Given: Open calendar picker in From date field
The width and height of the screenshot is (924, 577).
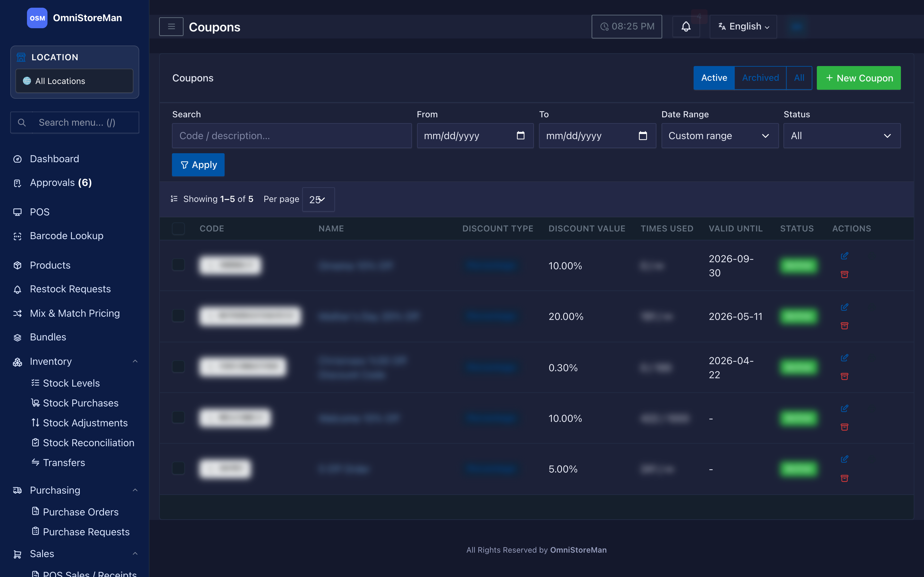Looking at the screenshot, I should click(520, 136).
